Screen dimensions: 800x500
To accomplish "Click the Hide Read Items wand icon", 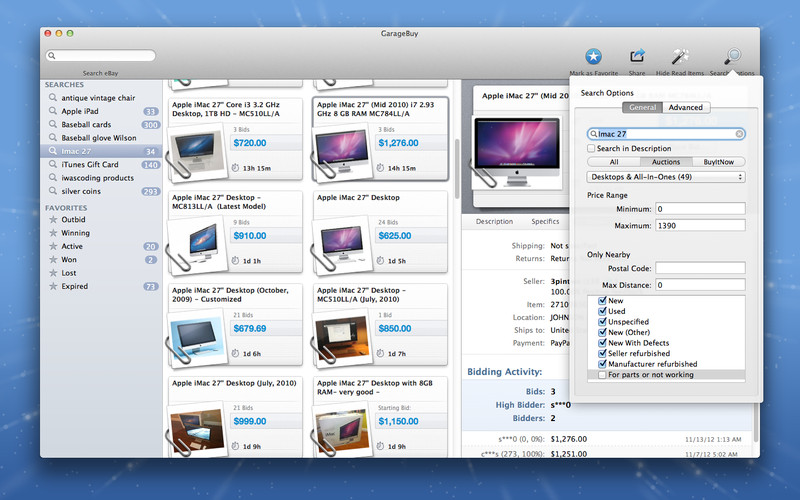I will click(x=680, y=56).
